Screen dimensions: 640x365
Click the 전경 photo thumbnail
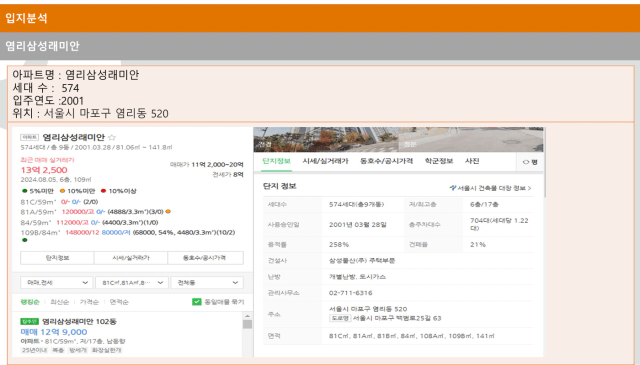pos(325,140)
